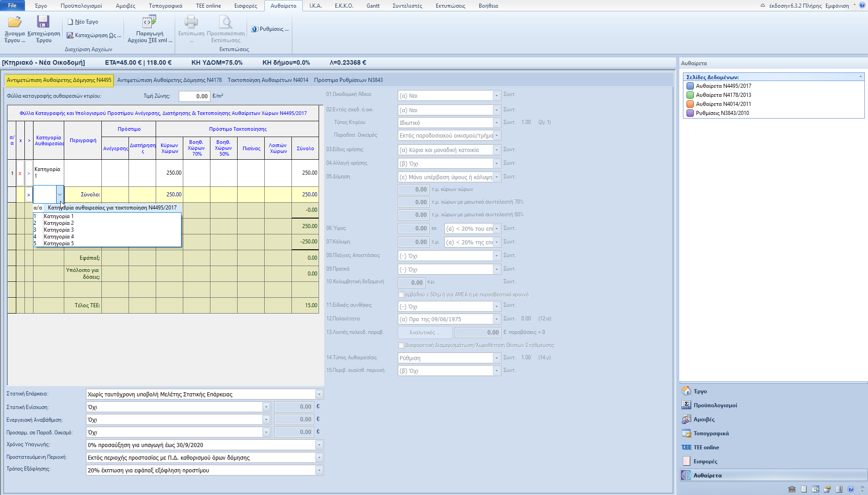This screenshot has height=495, width=868.
Task: Toggle the different apartment layout checkbox
Action: pos(401,345)
